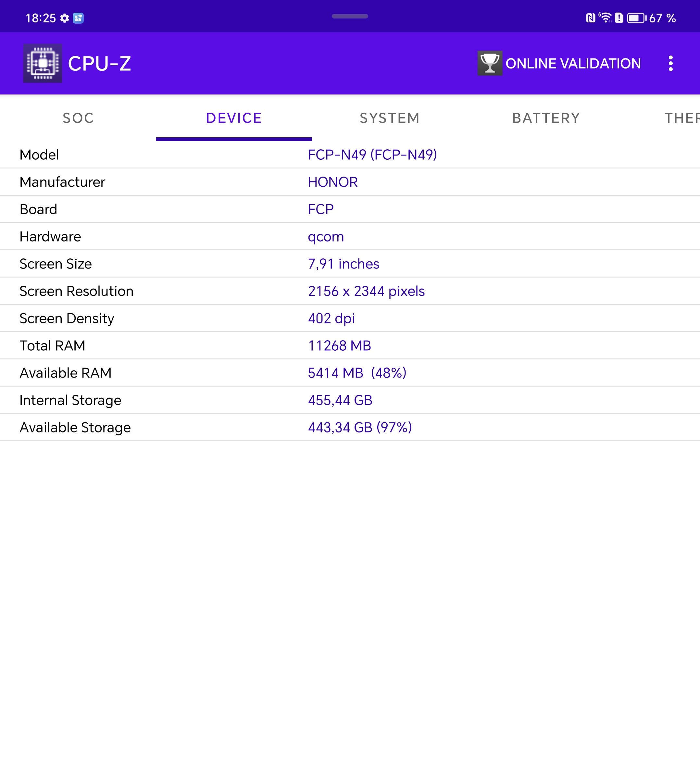Tap the 18:25 clock in status bar

pyautogui.click(x=41, y=18)
